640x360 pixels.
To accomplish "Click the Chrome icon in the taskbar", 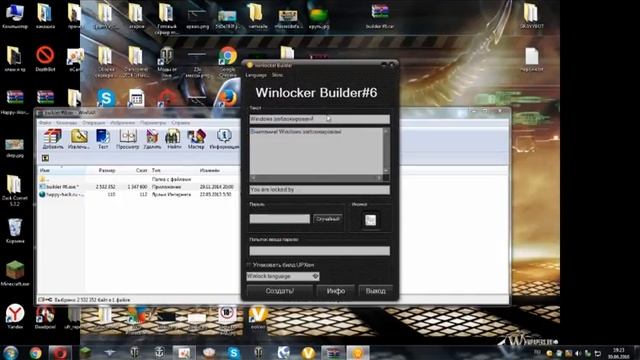I will (36, 353).
